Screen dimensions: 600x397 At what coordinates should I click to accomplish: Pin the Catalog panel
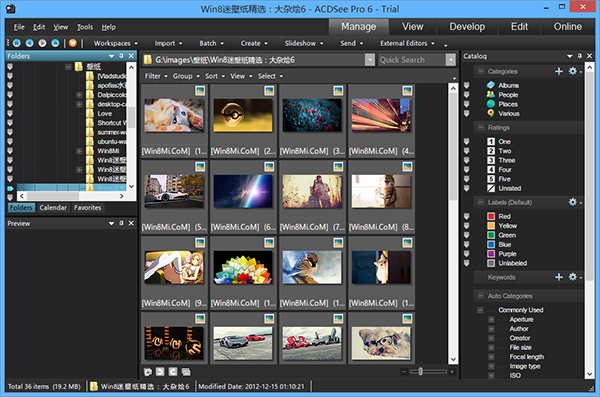(580, 56)
